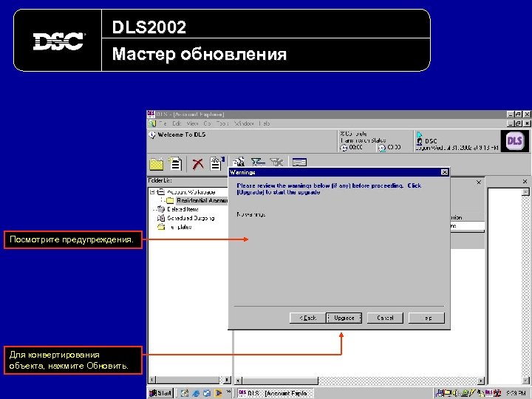
Task: Click the new account document icon in toolbar
Action: [175, 163]
